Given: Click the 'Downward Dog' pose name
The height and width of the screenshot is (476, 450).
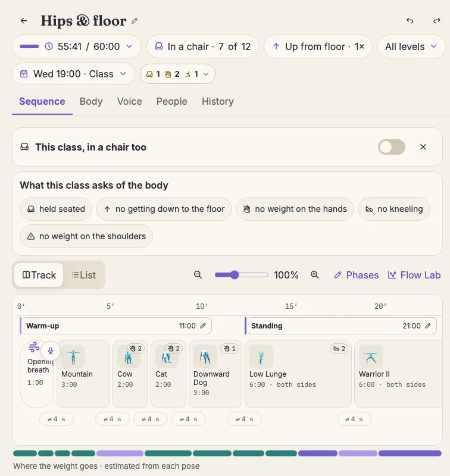Looking at the screenshot, I should click(212, 378).
